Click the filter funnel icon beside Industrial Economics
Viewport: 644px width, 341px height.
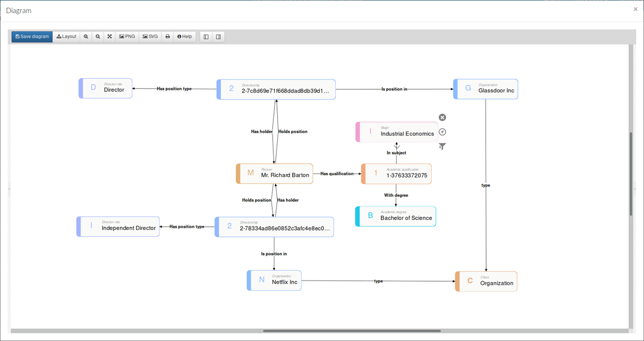point(443,146)
